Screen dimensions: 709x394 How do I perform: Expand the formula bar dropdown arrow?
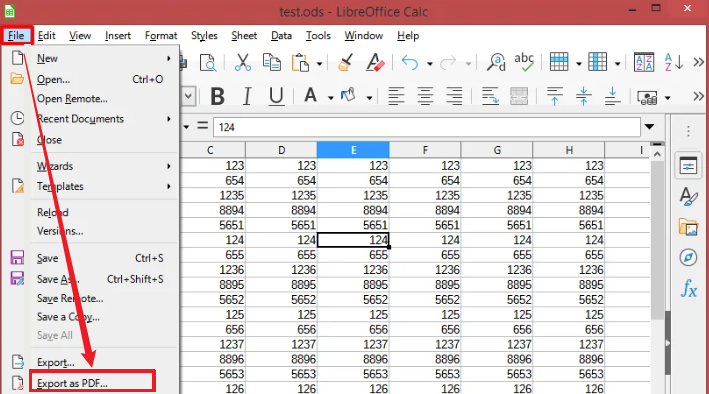click(650, 127)
